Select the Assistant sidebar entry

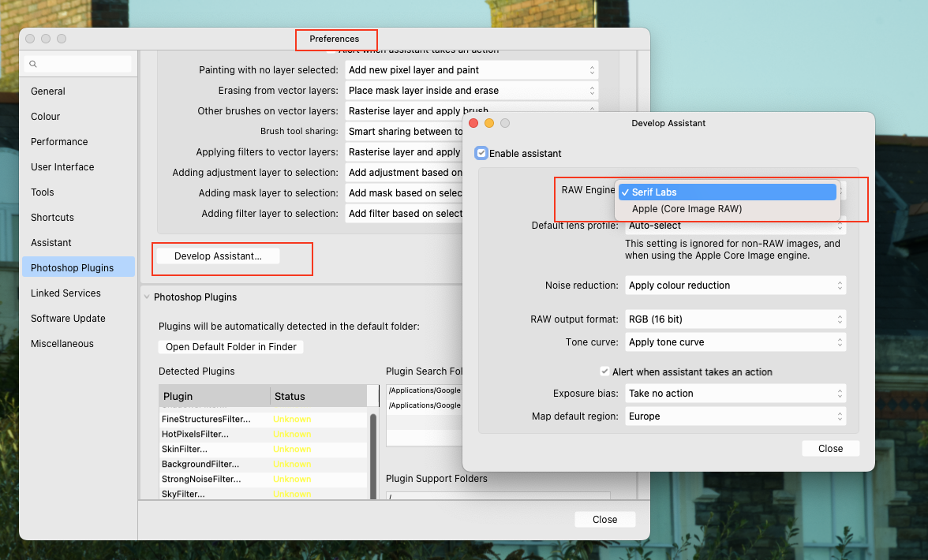[x=51, y=242]
